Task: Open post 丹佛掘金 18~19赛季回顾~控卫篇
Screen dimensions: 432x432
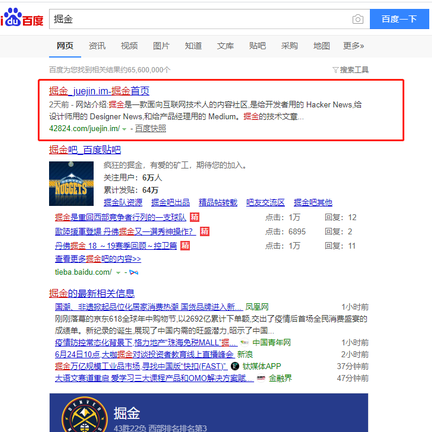Action: tap(116, 246)
